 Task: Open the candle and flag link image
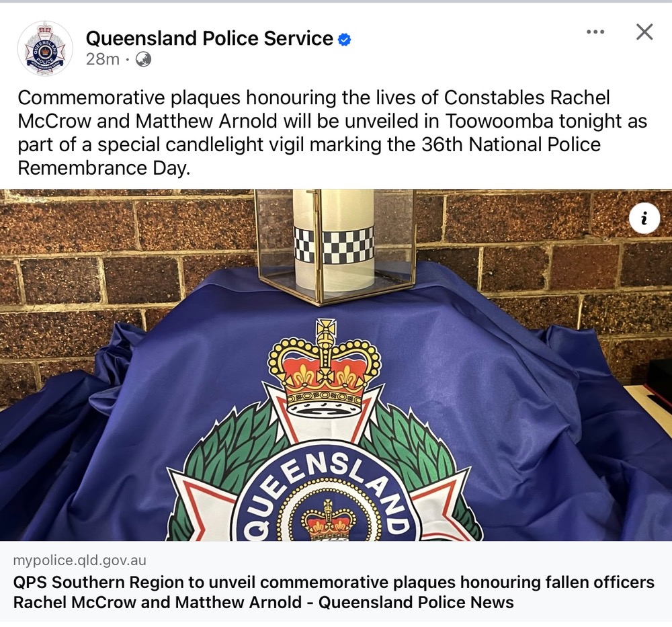(336, 365)
